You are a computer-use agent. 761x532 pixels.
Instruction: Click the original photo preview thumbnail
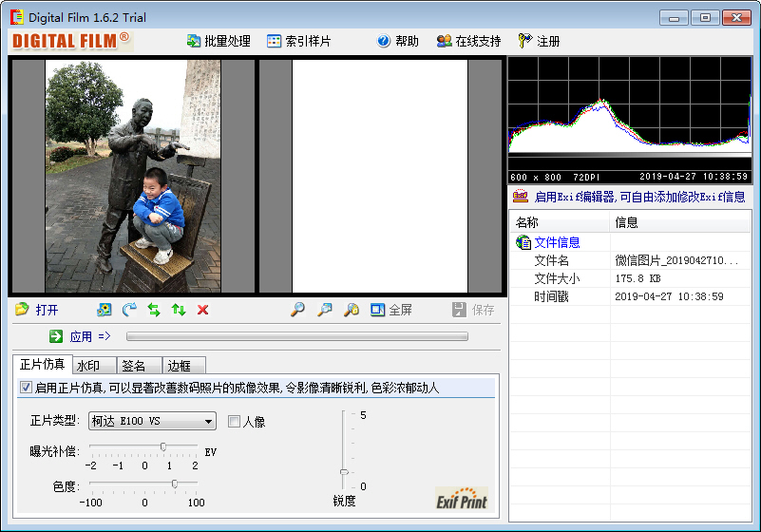[133, 177]
